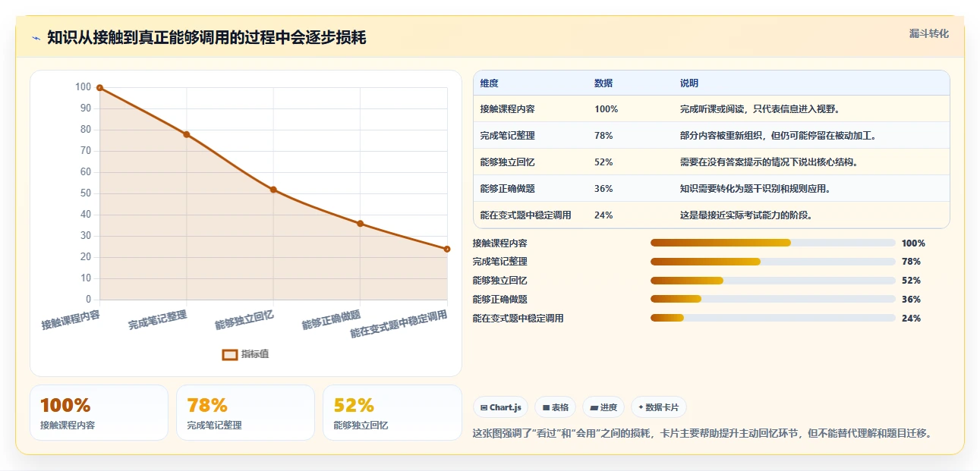
Task: Click the 36% value in the table
Action: [x=603, y=189]
